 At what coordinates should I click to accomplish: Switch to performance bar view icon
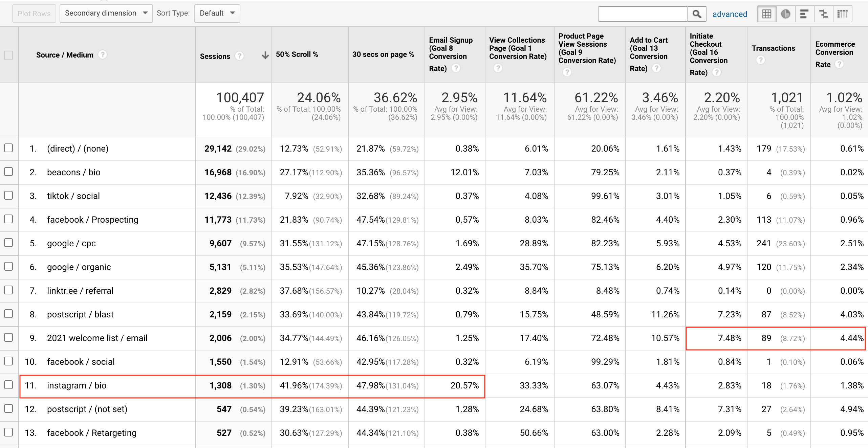[x=804, y=14]
